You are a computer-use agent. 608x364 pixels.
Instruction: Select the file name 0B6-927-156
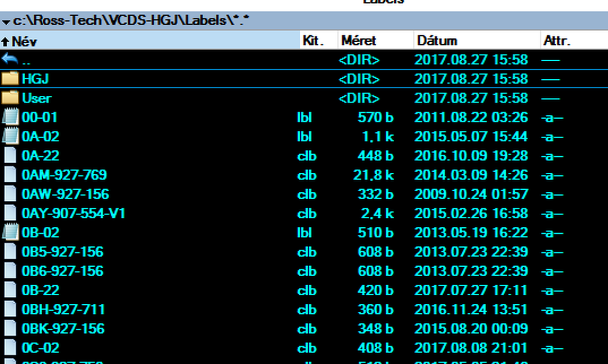click(x=62, y=271)
